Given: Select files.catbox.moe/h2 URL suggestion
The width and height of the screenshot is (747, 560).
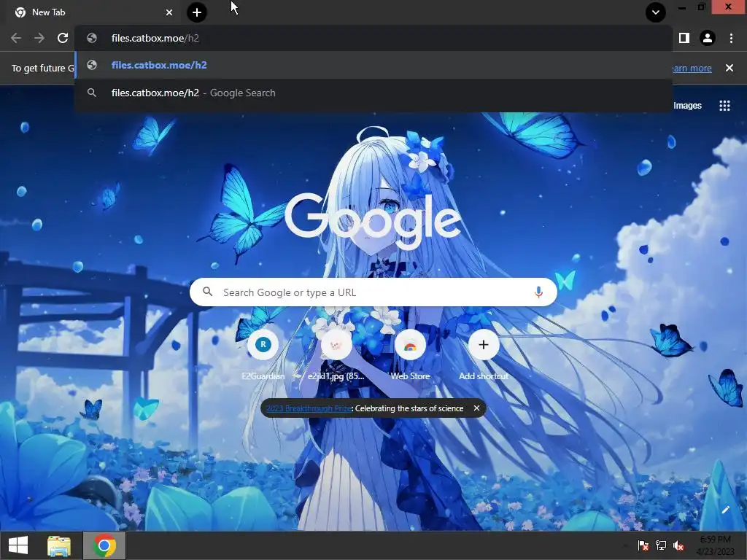Looking at the screenshot, I should click(x=373, y=65).
